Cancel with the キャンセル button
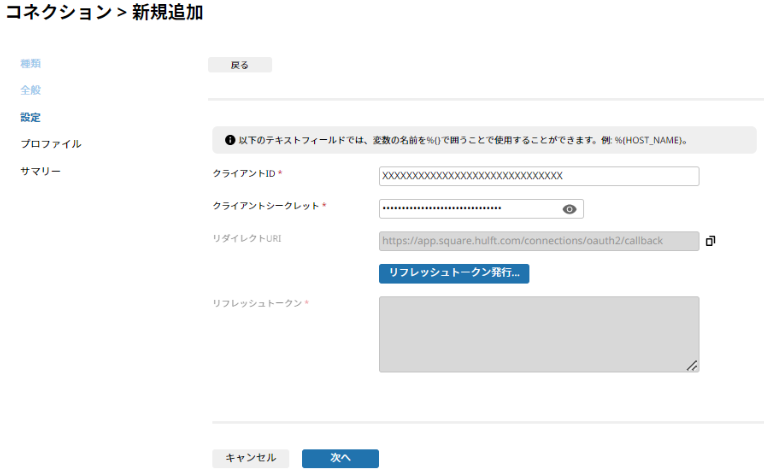 pos(250,458)
